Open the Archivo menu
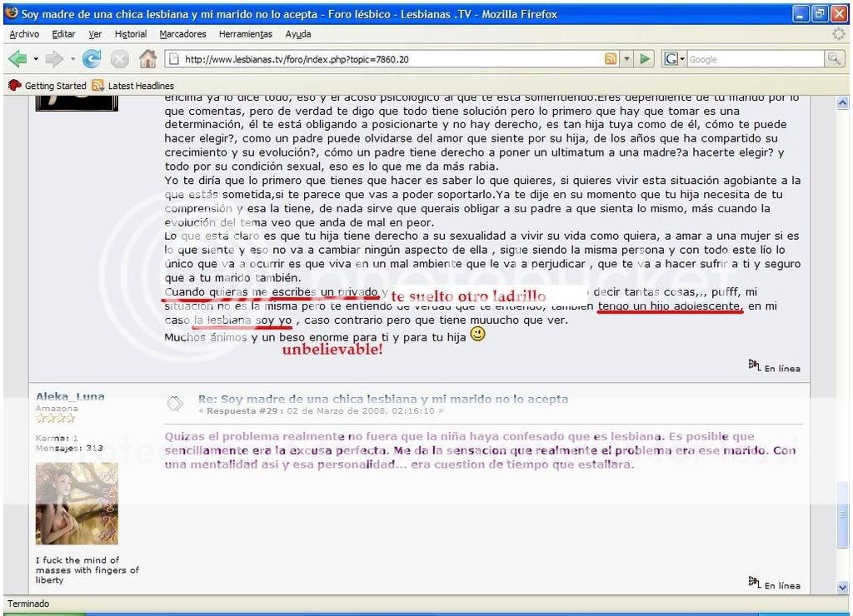 24,34
